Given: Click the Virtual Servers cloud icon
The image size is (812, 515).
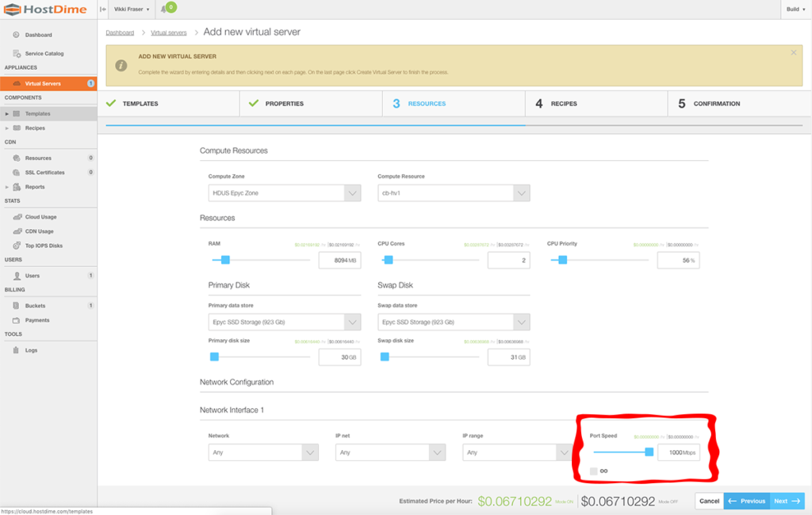Looking at the screenshot, I should (x=16, y=83).
